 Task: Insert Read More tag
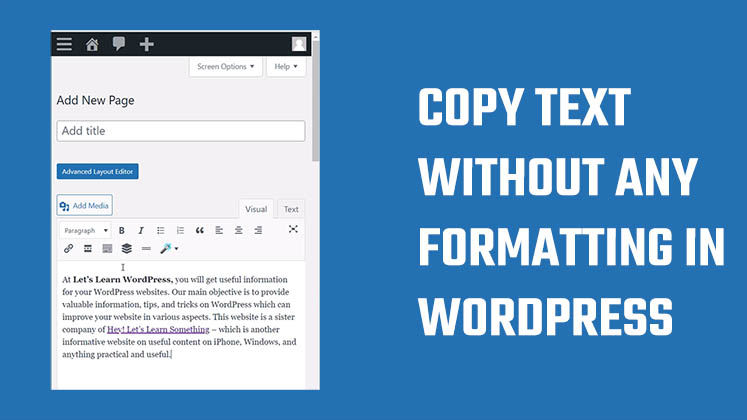pos(88,249)
